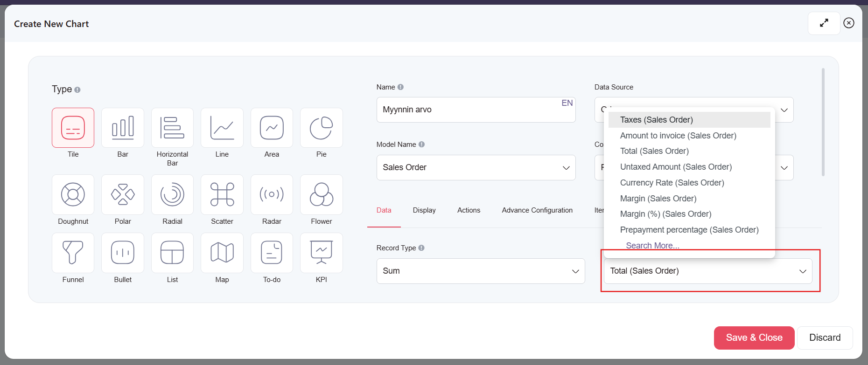Click the Search More... link

pos(652,245)
